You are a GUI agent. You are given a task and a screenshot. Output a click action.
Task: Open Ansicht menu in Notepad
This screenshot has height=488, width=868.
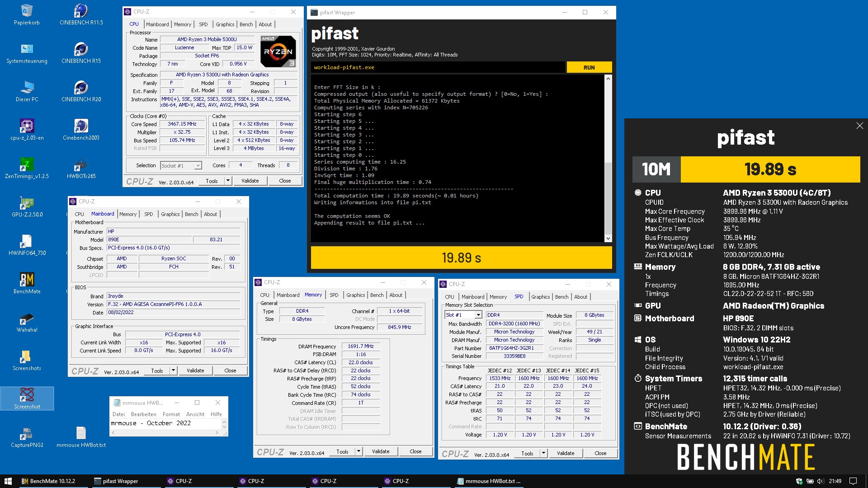click(195, 414)
